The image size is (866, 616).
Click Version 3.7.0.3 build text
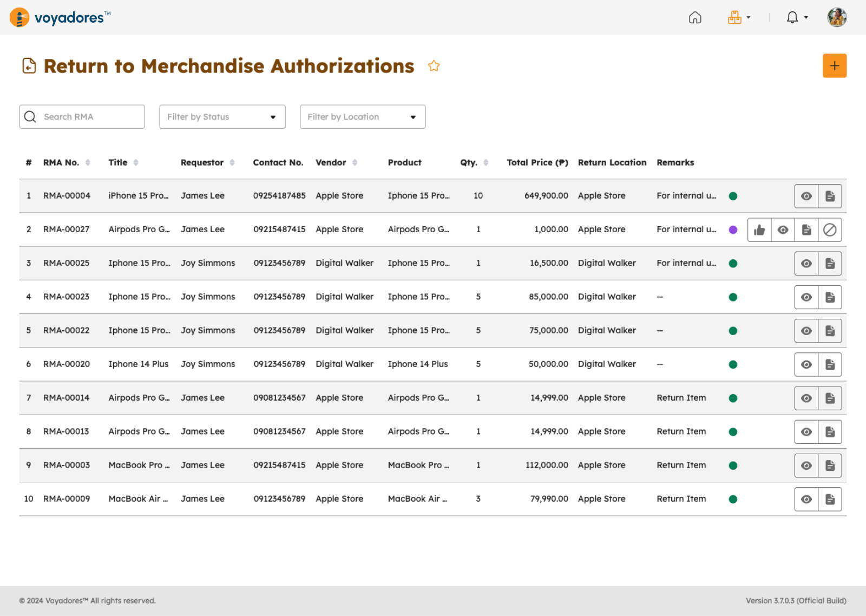796,600
